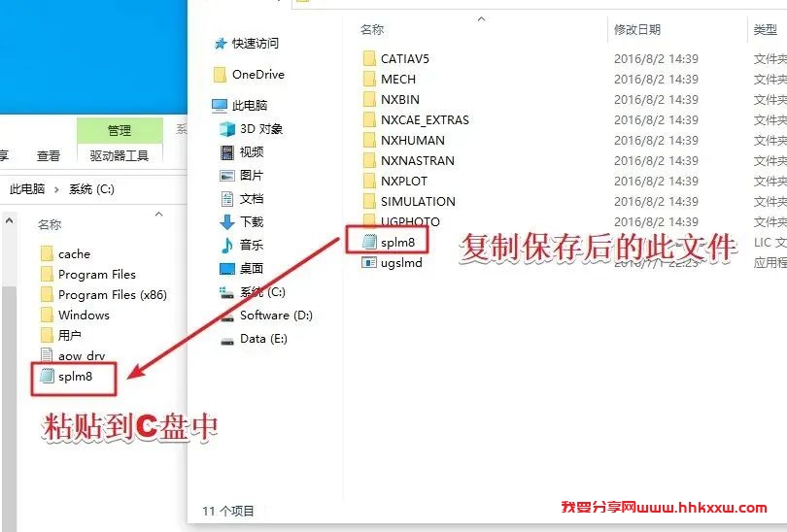Click the Desktop icon in sidebar

coord(227,269)
